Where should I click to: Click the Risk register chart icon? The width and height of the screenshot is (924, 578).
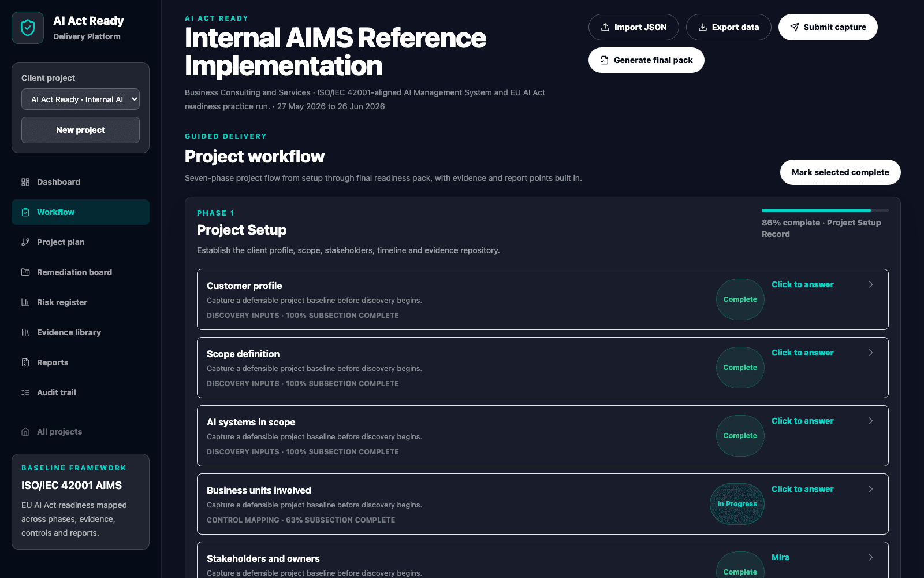coord(25,302)
